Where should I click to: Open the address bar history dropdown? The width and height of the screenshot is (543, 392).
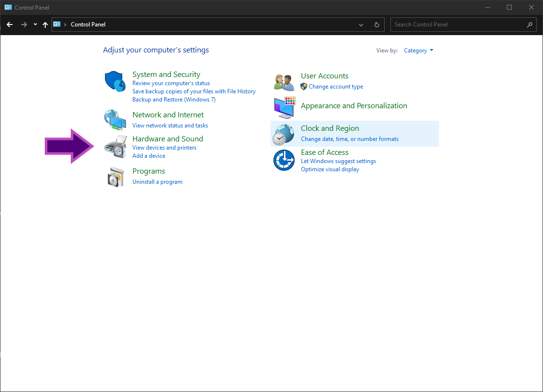361,25
